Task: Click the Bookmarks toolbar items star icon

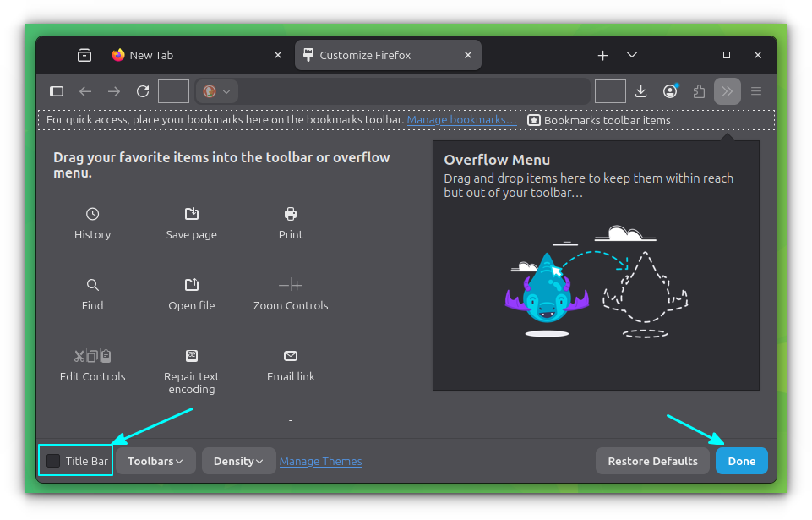Action: click(534, 120)
